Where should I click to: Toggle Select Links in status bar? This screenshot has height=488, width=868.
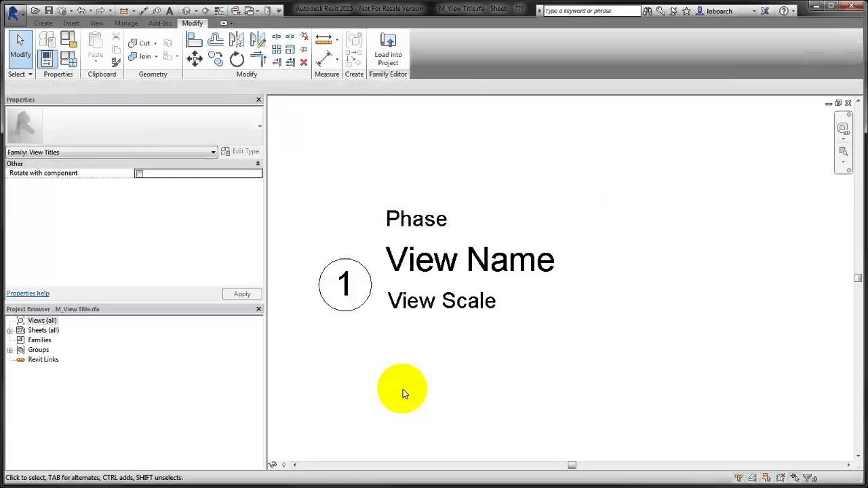point(738,478)
